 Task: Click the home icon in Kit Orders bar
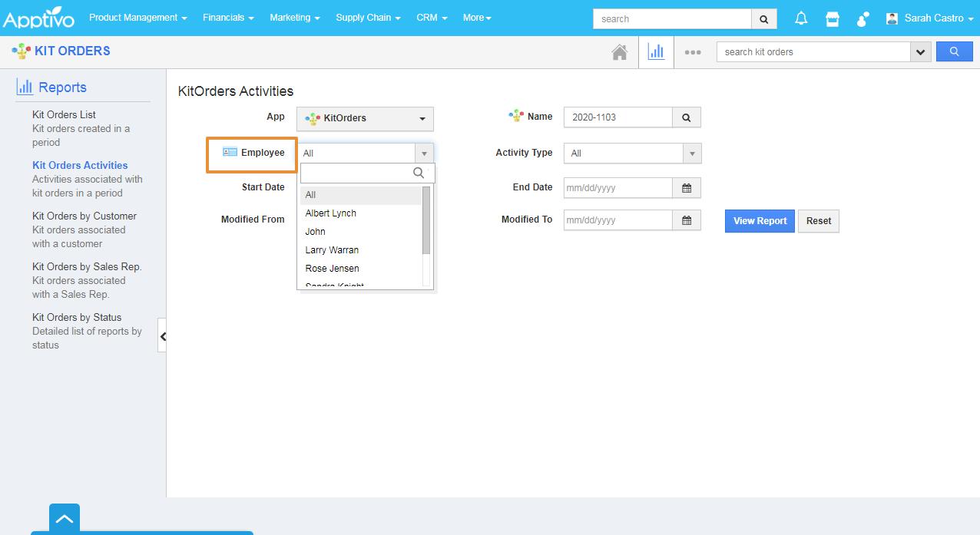pyautogui.click(x=619, y=52)
